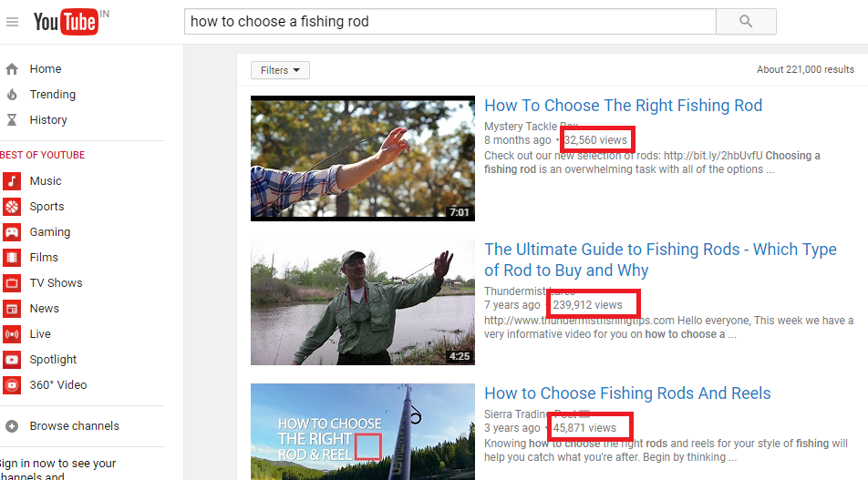The width and height of the screenshot is (868, 480).
Task: Click the search box with fishing rod query
Action: point(450,22)
